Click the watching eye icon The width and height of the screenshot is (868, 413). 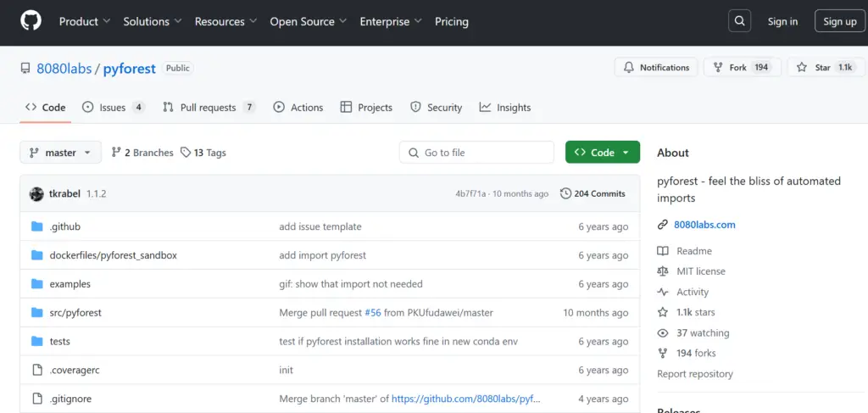pyautogui.click(x=663, y=332)
